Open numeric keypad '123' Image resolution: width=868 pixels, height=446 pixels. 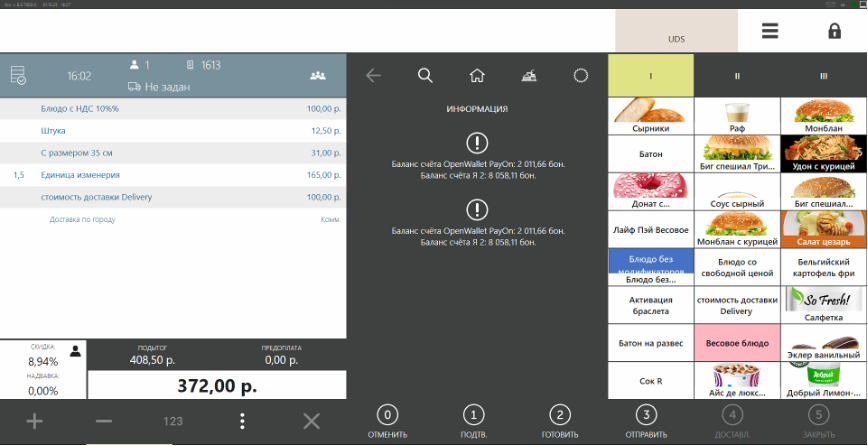coord(173,422)
